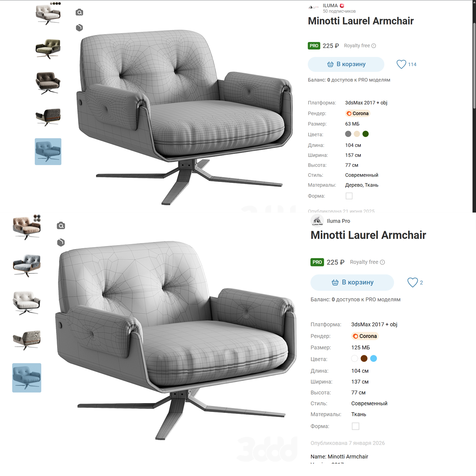This screenshot has height=476, width=476.
Task: Click the Форма shape box in upper listing
Action: click(x=349, y=196)
